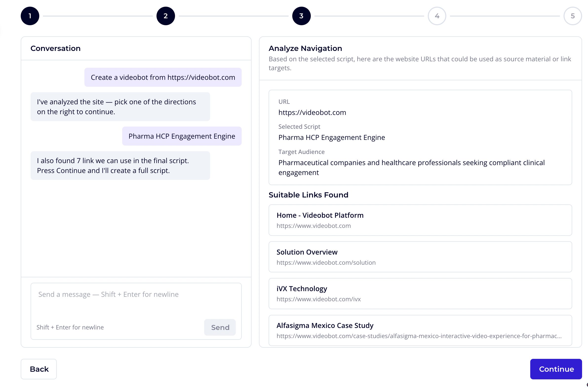Select the 'I've analyzed the site' reply bubble
588x389 pixels.
point(120,107)
